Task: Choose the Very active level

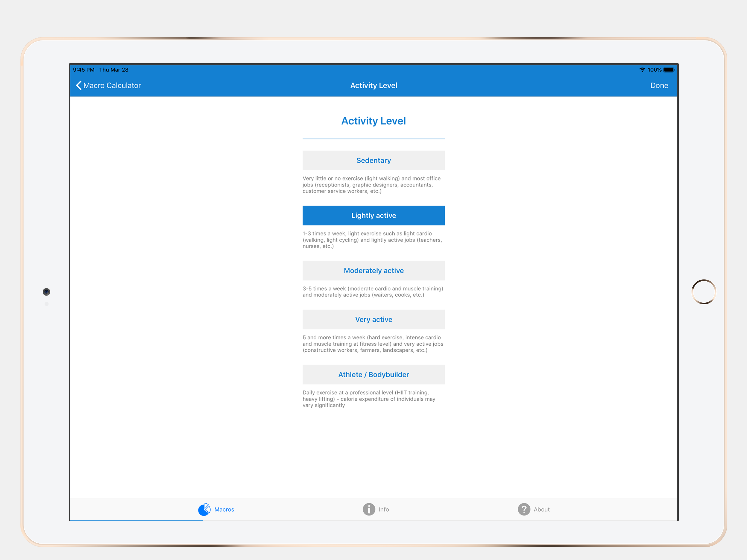Action: click(373, 320)
